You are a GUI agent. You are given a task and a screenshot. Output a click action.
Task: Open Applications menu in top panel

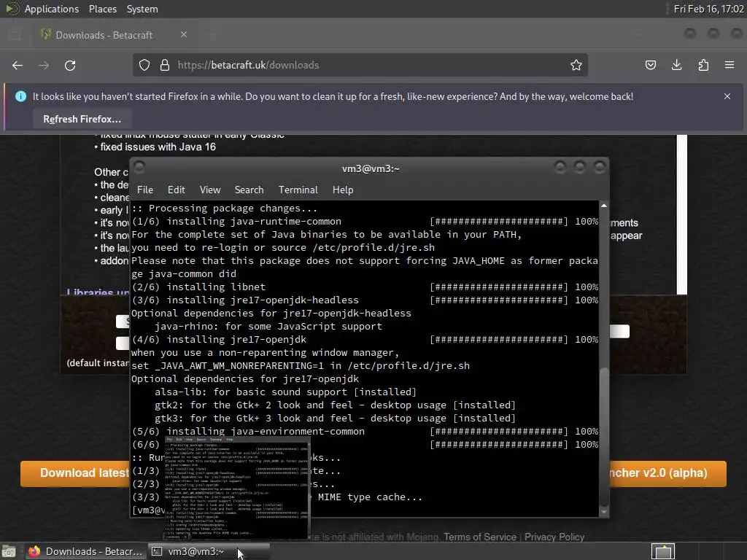pyautogui.click(x=52, y=9)
